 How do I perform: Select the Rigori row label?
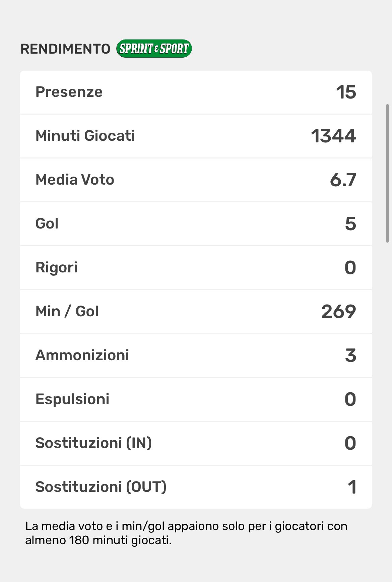tap(56, 267)
